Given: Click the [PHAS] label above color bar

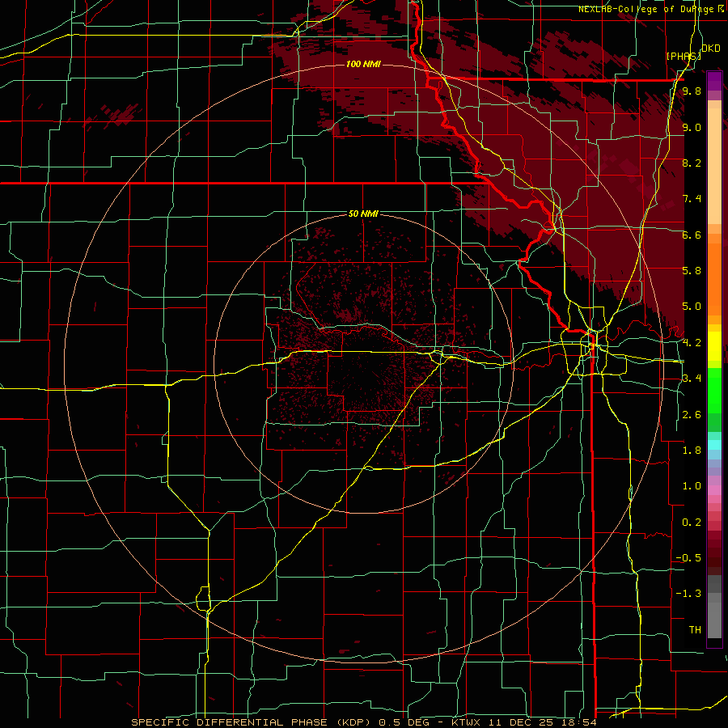Looking at the screenshot, I should click(x=684, y=56).
